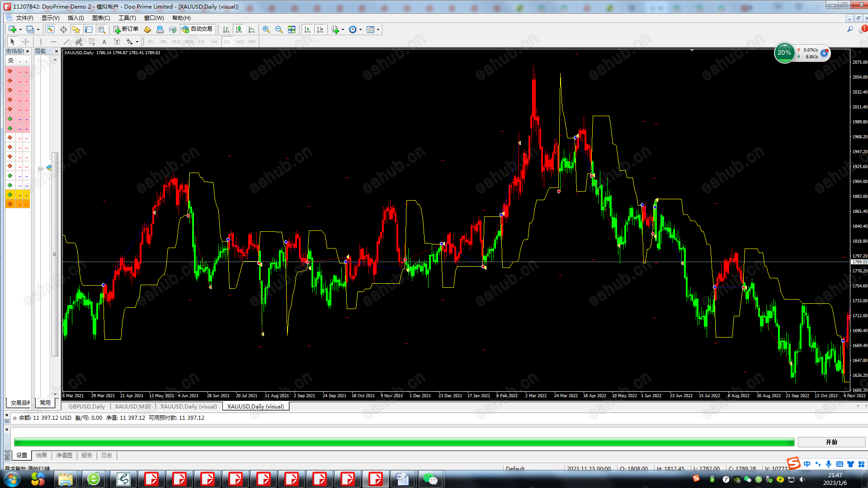Toggle the chart auto scroll button
This screenshot has height=488, width=868.
pos(307,29)
